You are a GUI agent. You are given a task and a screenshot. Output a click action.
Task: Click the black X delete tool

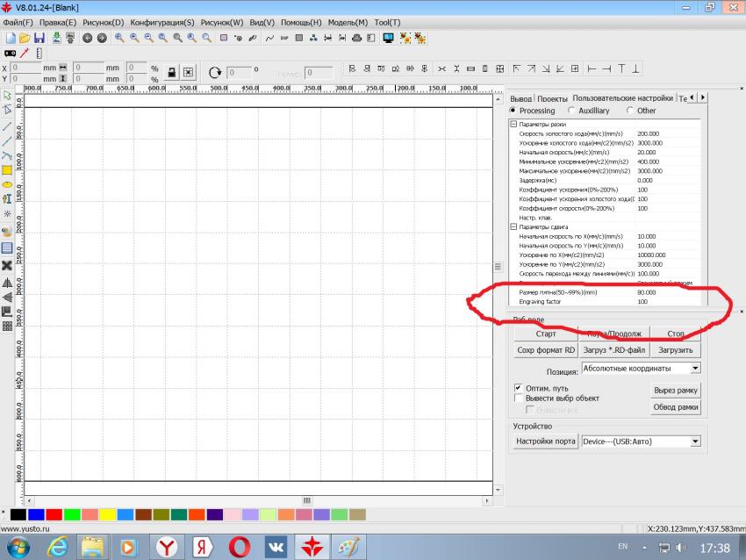pyautogui.click(x=7, y=265)
